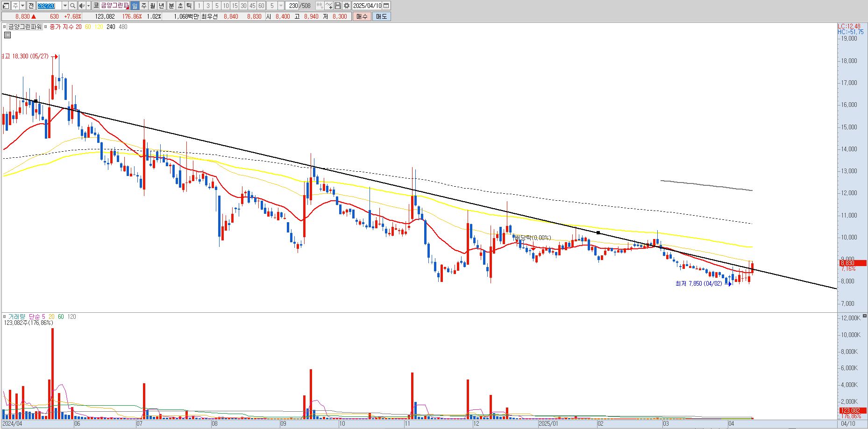Open the chart settings gear icon
Image resolution: width=868 pixels, height=429 pixels.
[x=347, y=6]
